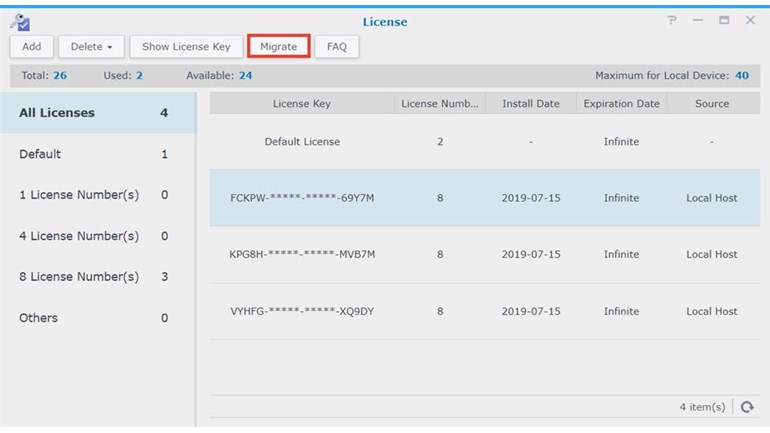Click the License app key icon

point(20,22)
